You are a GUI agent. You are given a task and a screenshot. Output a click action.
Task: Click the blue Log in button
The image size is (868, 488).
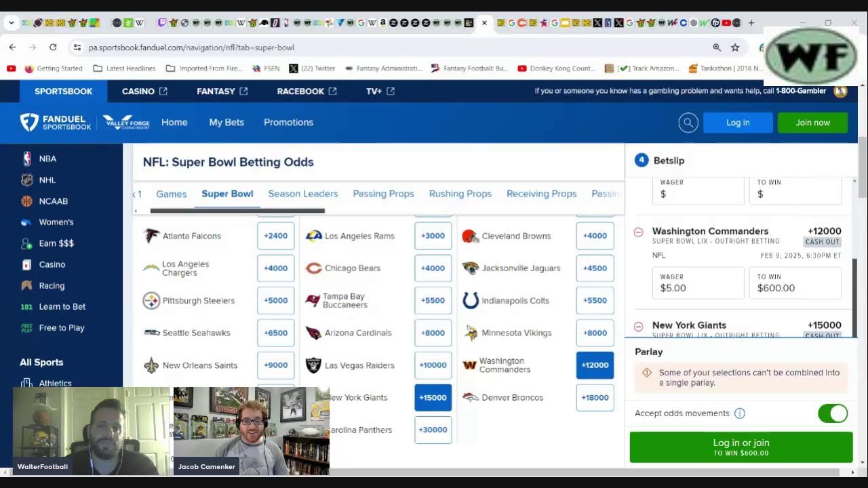[738, 123]
